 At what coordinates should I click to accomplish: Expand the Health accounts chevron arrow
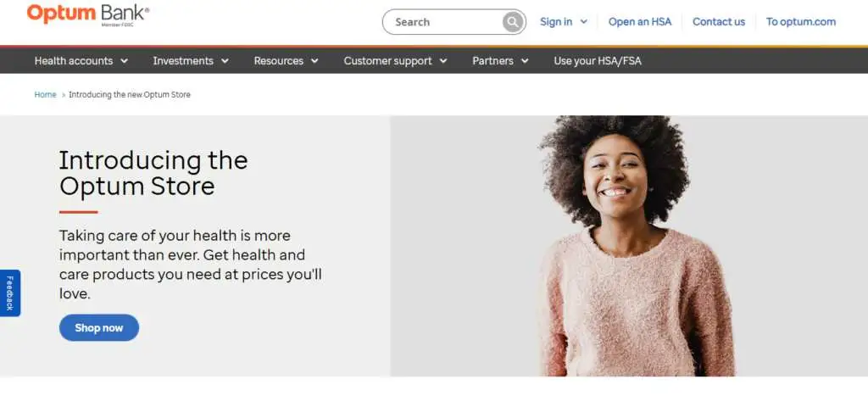pyautogui.click(x=124, y=61)
